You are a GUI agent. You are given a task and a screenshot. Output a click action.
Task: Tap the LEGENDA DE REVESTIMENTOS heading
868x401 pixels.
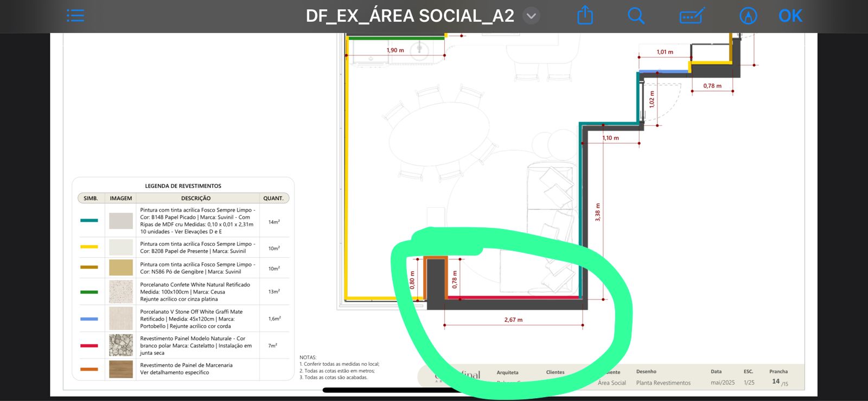(183, 186)
